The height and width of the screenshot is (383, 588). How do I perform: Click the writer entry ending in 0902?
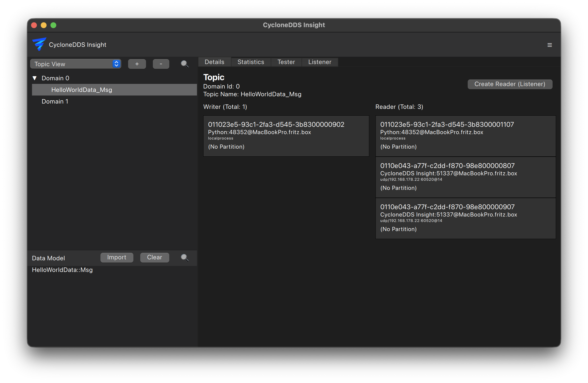(286, 136)
